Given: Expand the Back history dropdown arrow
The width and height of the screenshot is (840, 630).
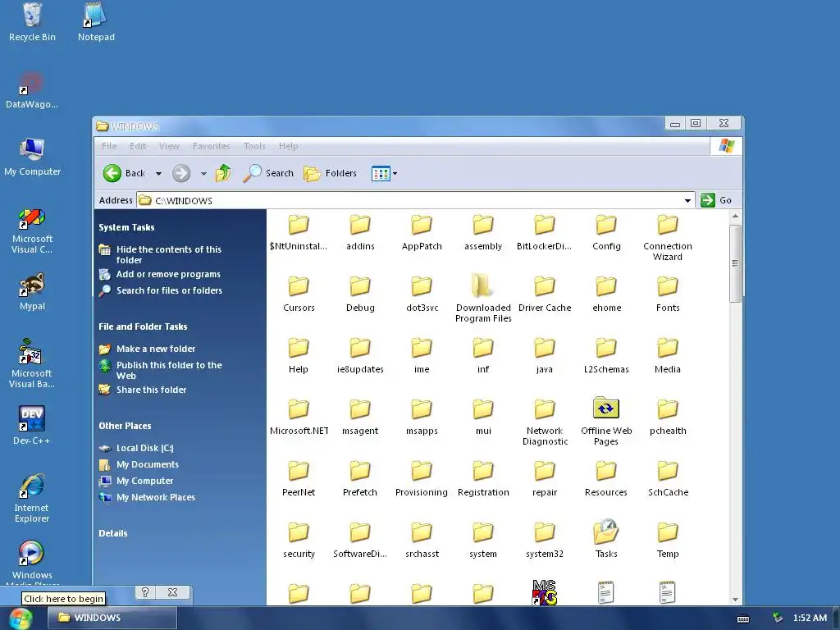Looking at the screenshot, I should point(158,174).
